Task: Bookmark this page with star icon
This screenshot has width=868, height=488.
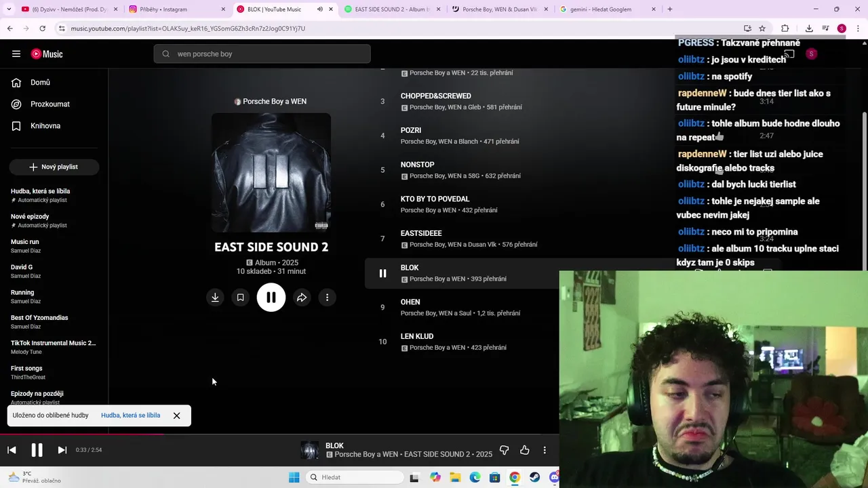Action: tap(762, 28)
